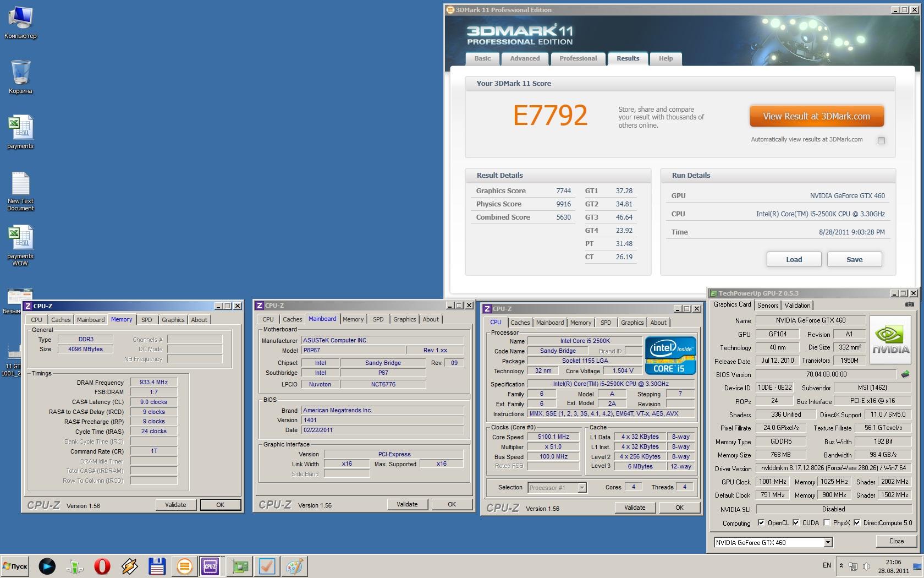This screenshot has width=924, height=578.
Task: Switch to the Professional tab in 3DMark
Action: (578, 58)
